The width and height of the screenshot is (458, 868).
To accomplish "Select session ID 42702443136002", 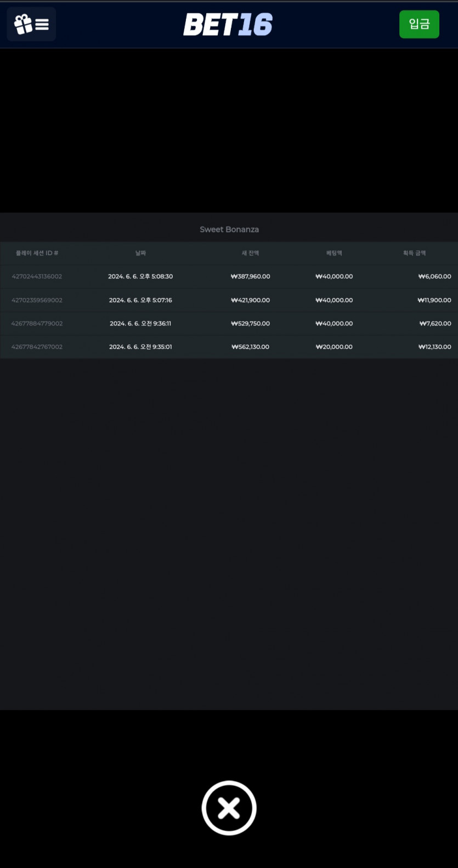I will [x=37, y=277].
